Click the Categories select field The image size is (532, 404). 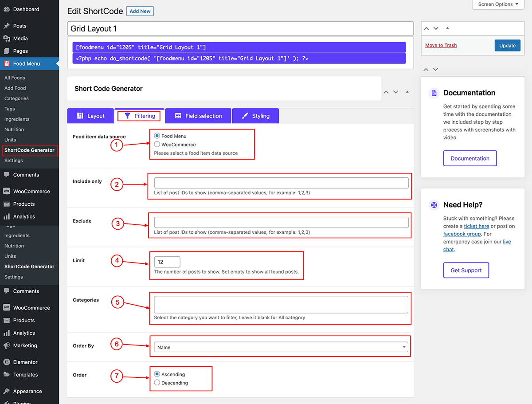click(281, 304)
